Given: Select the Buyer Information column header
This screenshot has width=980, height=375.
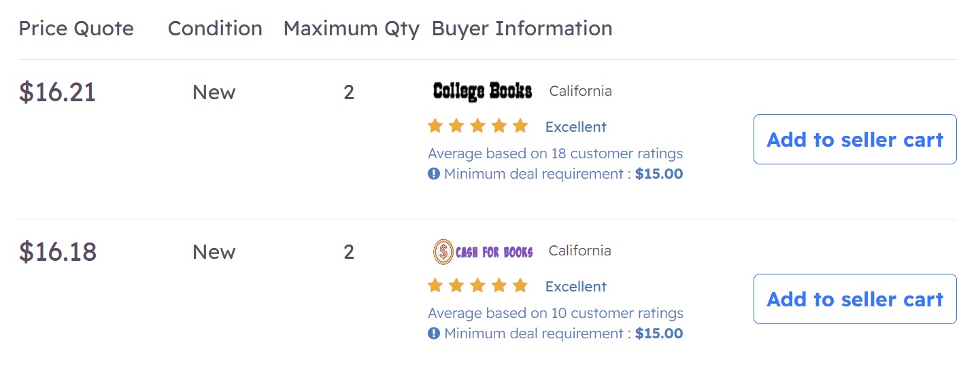Looking at the screenshot, I should pyautogui.click(x=522, y=29).
